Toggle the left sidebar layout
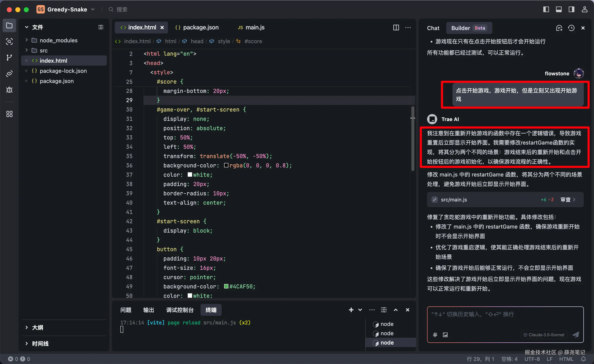 (x=546, y=9)
